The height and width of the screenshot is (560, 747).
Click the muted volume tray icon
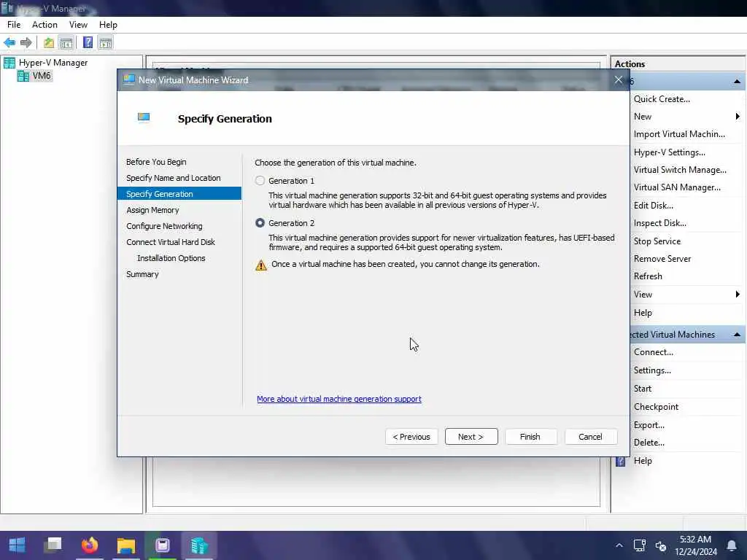pyautogui.click(x=661, y=545)
